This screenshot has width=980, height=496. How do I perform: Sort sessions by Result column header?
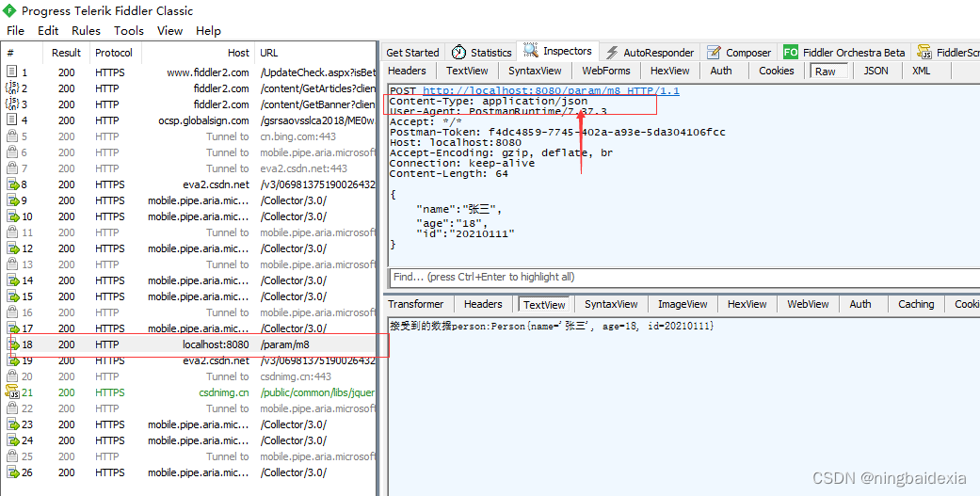[66, 53]
